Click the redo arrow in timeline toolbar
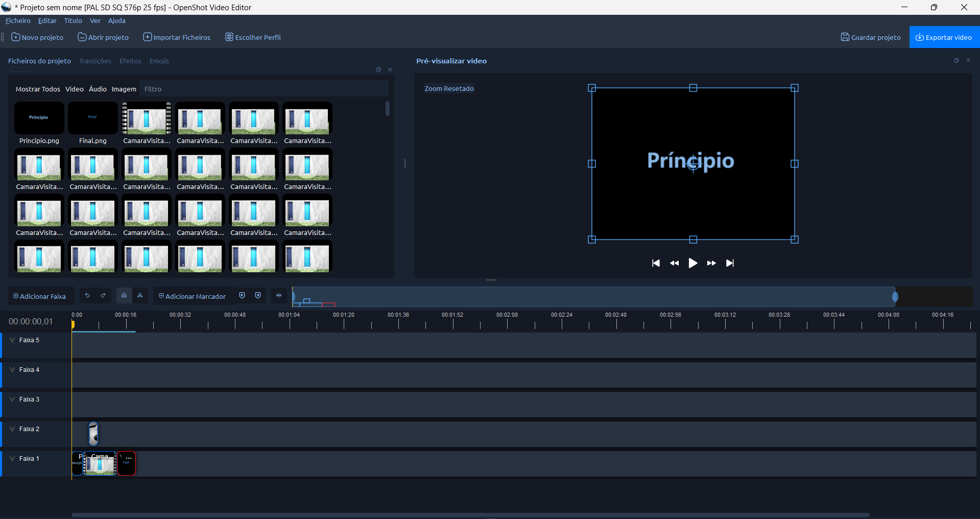The image size is (980, 519). [103, 296]
